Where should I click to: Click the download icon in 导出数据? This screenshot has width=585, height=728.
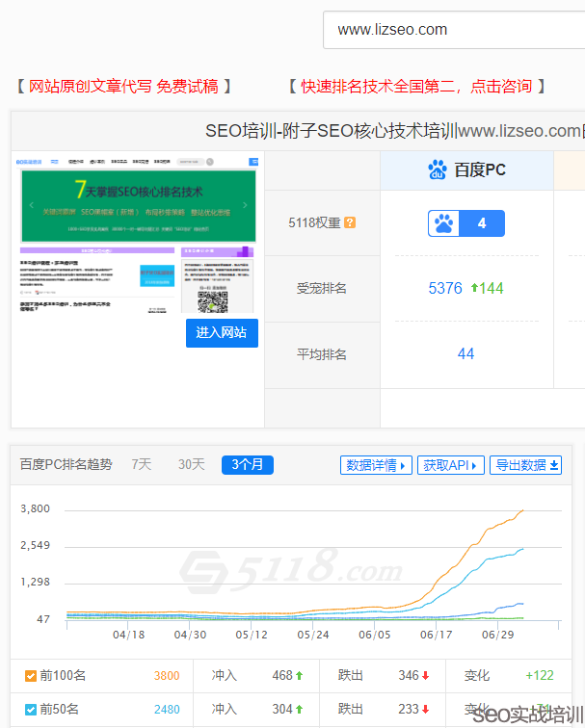tap(554, 466)
